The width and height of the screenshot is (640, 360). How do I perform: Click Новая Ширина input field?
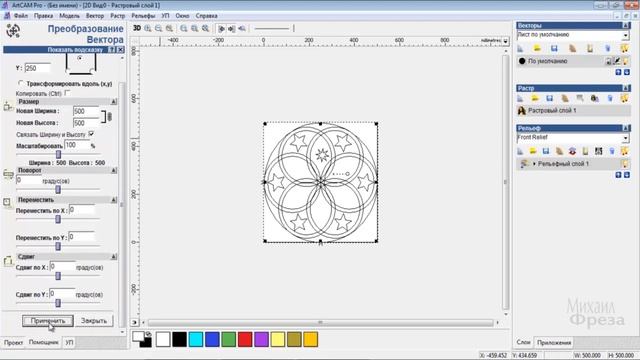[x=86, y=111]
